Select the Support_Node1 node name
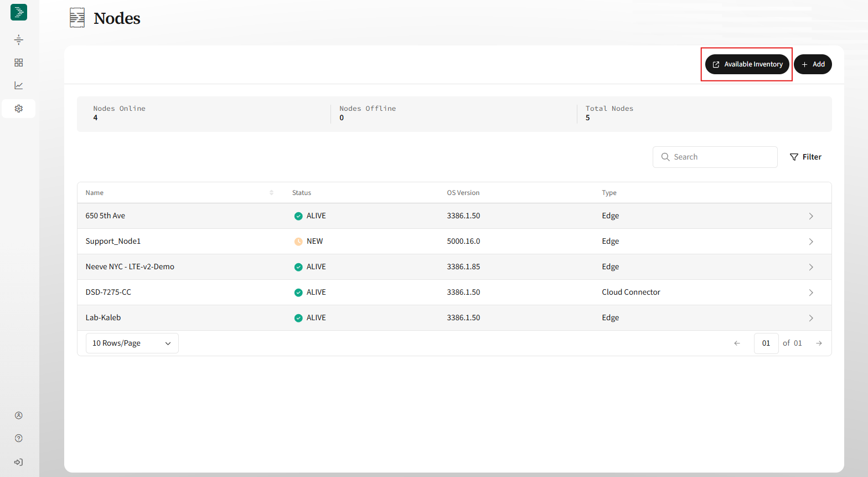Screen dimensions: 868x477 tap(113, 241)
